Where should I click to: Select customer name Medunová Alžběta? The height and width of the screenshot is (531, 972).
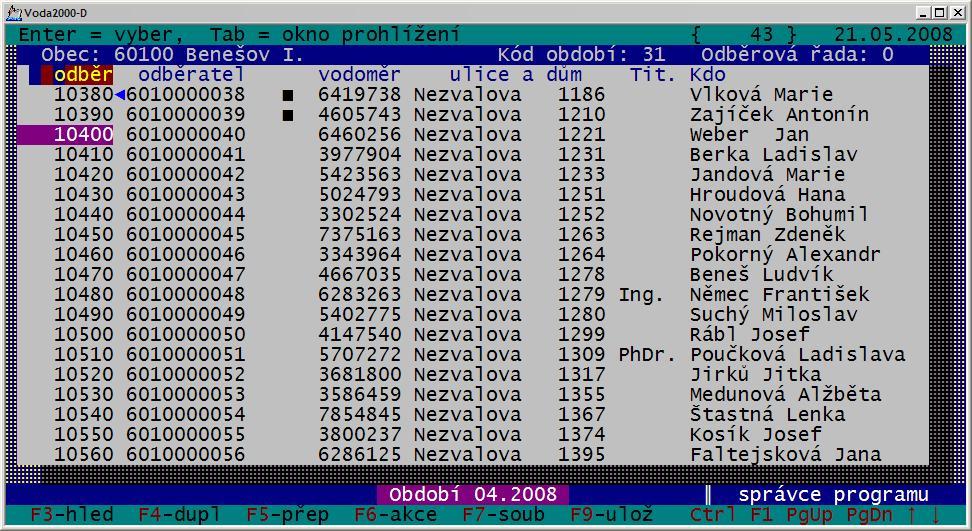tap(785, 394)
